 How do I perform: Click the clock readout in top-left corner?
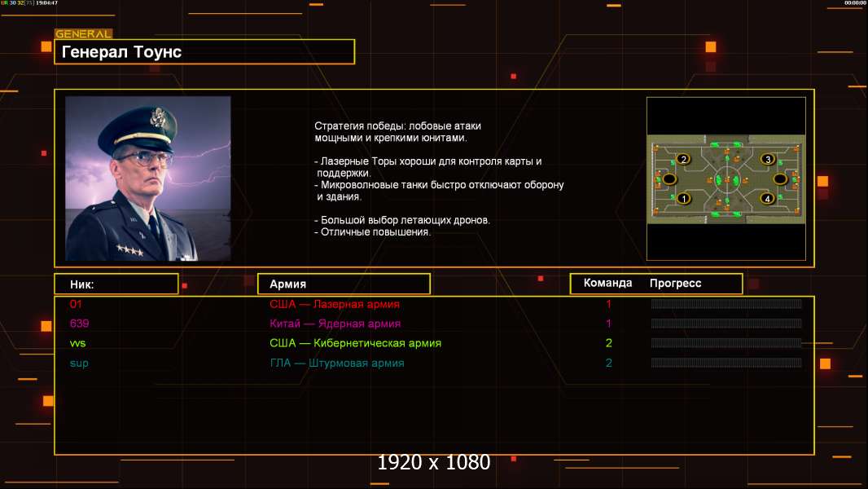pyautogui.click(x=46, y=3)
